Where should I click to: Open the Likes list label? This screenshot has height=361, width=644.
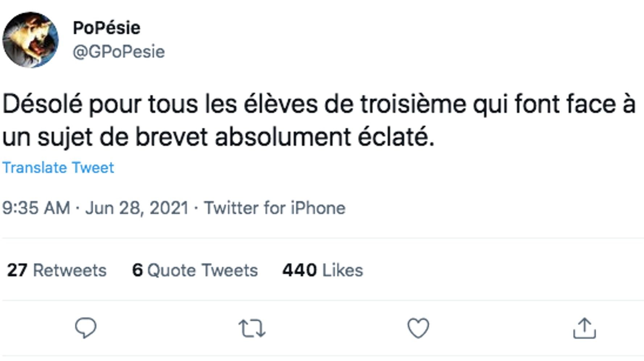tap(342, 270)
